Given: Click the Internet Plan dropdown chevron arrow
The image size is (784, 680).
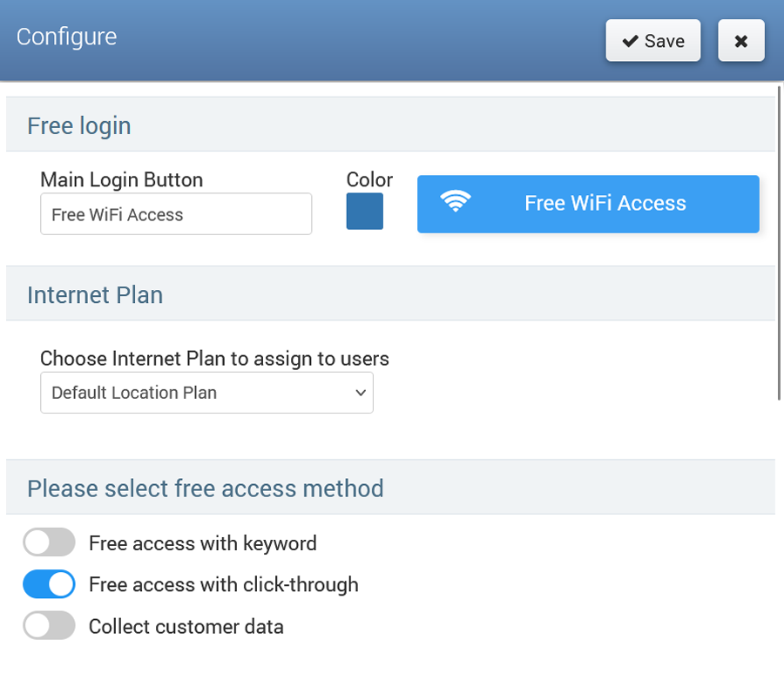Looking at the screenshot, I should (361, 394).
